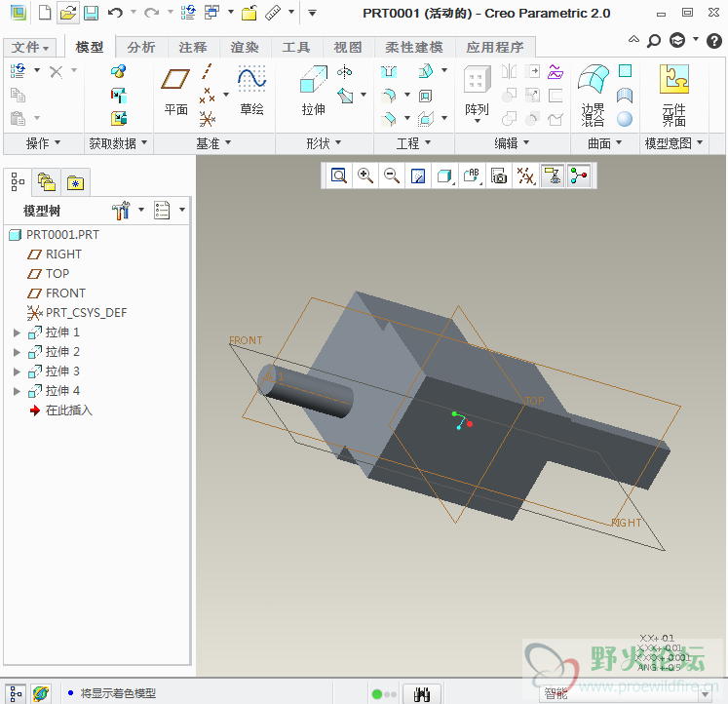Click the Undo arrow icon
The width and height of the screenshot is (728, 704).
[115, 13]
